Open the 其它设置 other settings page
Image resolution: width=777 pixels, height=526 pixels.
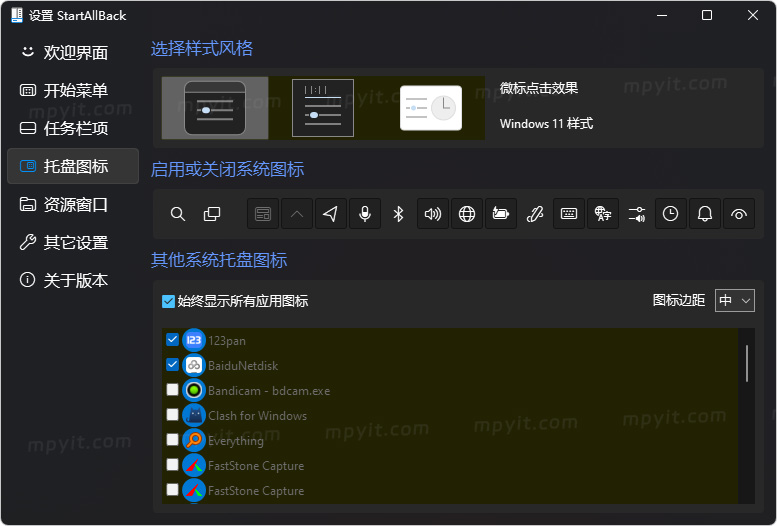[73, 242]
